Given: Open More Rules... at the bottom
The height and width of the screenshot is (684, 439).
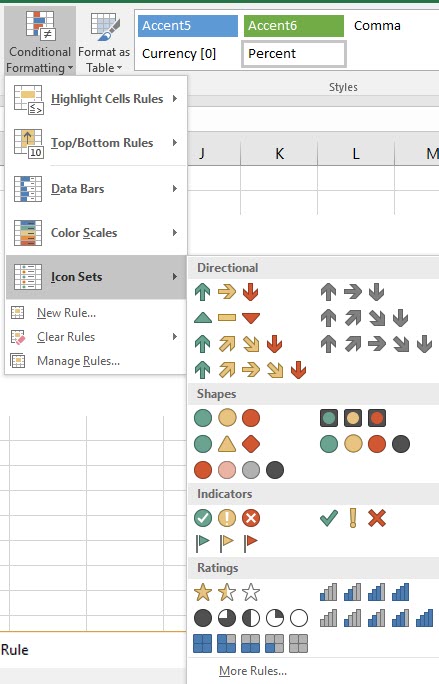Looking at the screenshot, I should pyautogui.click(x=253, y=670).
